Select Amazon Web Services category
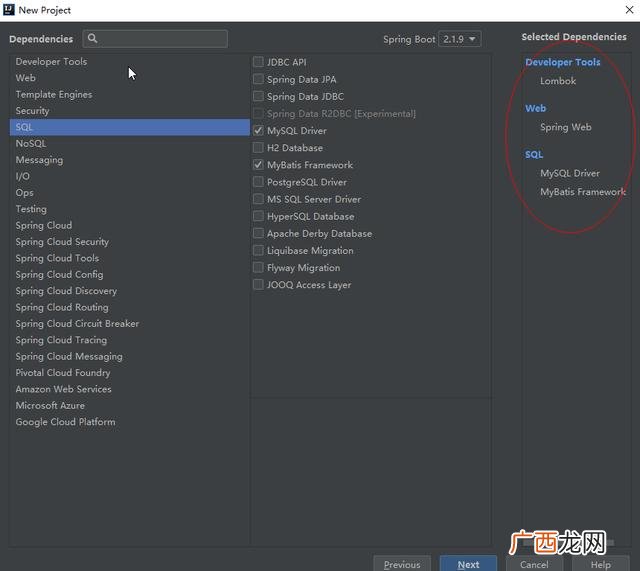Viewport: 640px width, 571px height. pyautogui.click(x=129, y=389)
